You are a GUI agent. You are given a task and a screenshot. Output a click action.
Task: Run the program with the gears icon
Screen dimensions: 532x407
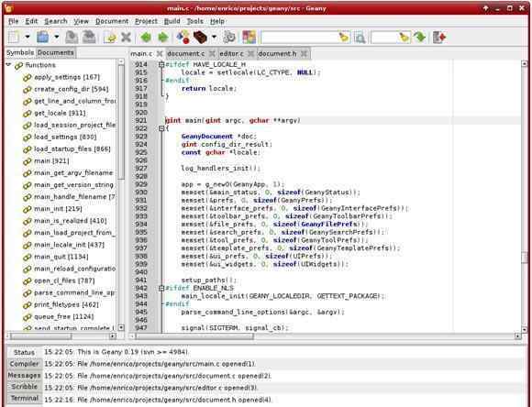click(229, 37)
